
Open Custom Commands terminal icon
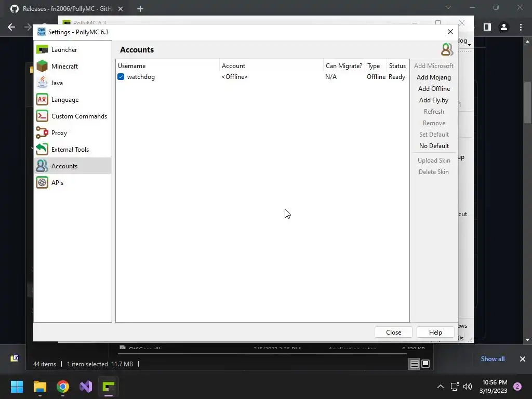pyautogui.click(x=42, y=116)
